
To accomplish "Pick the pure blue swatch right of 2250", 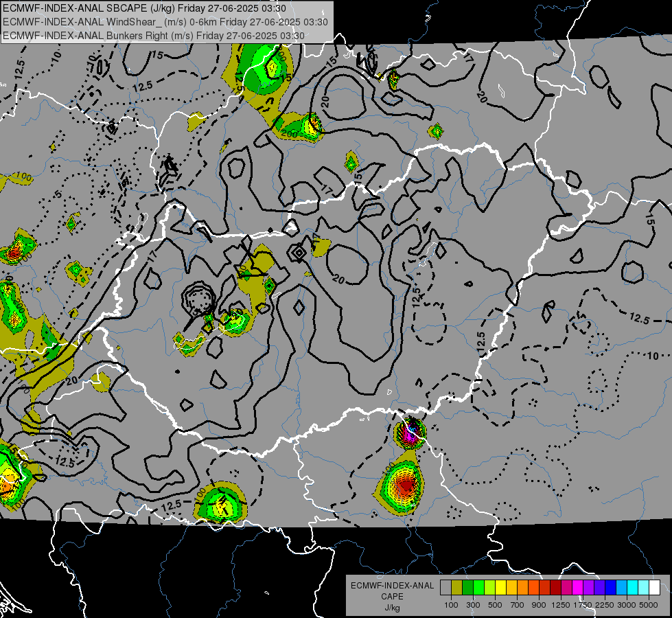I will 611,587.
